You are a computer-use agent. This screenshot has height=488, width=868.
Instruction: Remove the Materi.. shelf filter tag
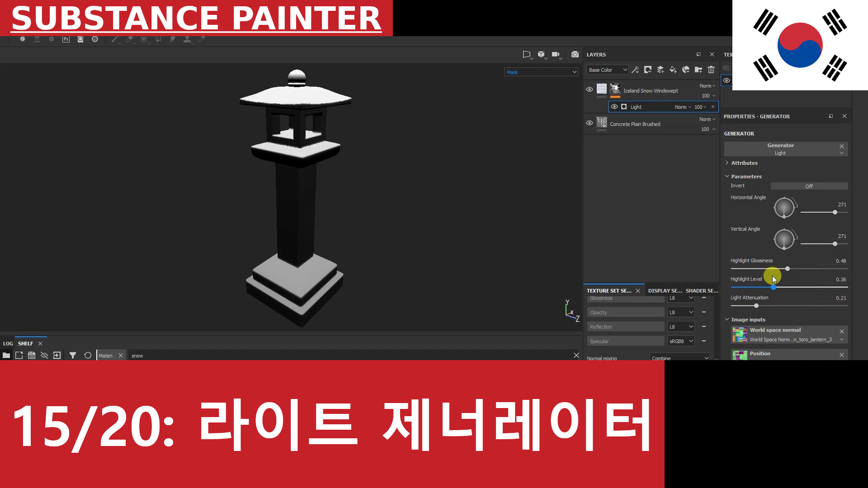[x=121, y=356]
